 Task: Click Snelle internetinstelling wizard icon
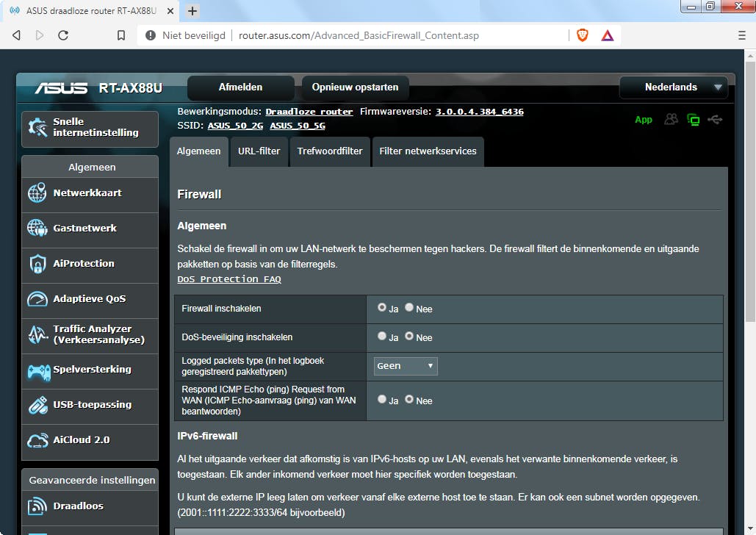[37, 127]
